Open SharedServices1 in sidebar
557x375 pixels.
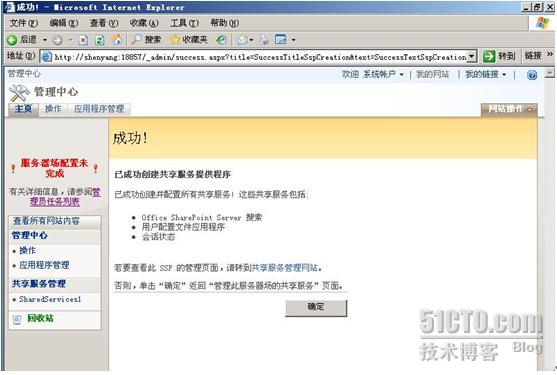pos(50,299)
